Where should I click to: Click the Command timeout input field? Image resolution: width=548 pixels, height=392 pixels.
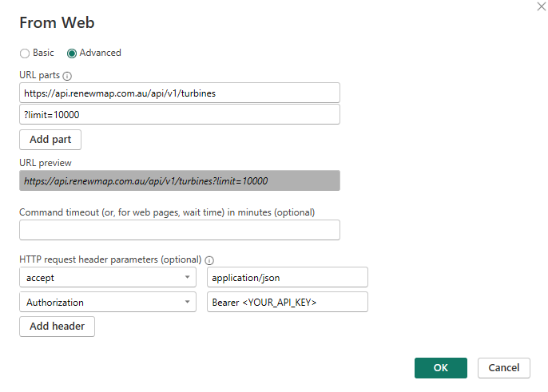point(180,230)
